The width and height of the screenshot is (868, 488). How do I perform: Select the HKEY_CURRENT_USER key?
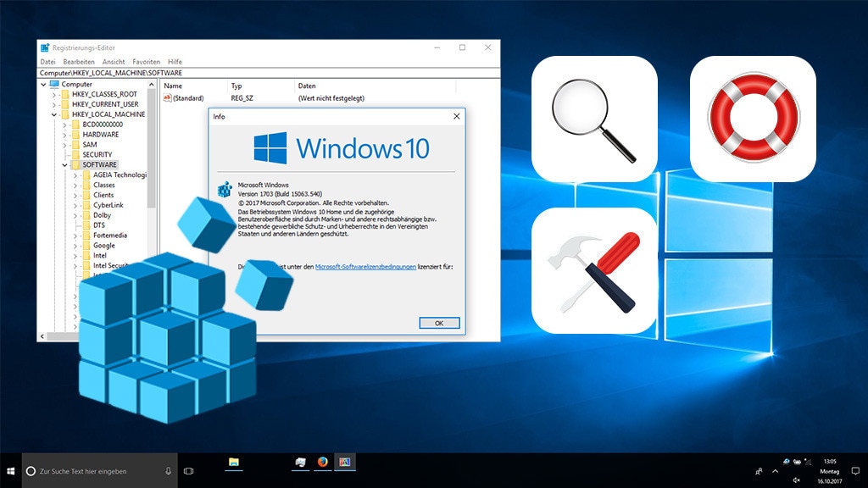coord(105,104)
